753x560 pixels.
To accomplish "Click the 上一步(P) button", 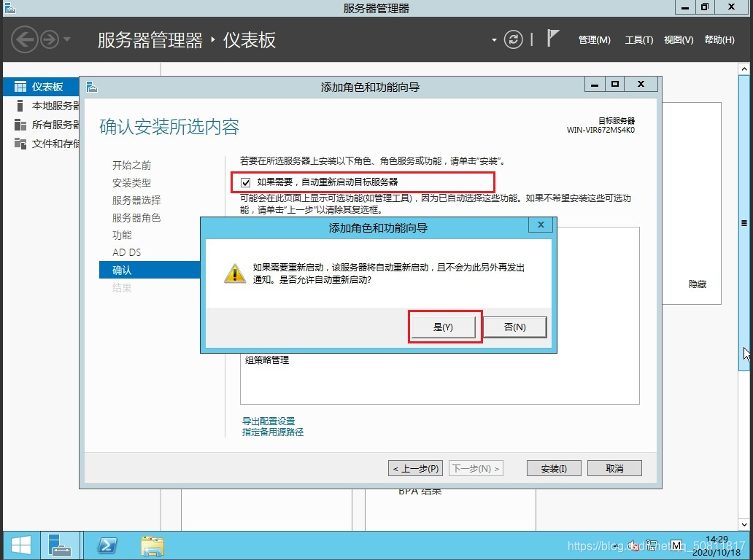I will coord(415,468).
